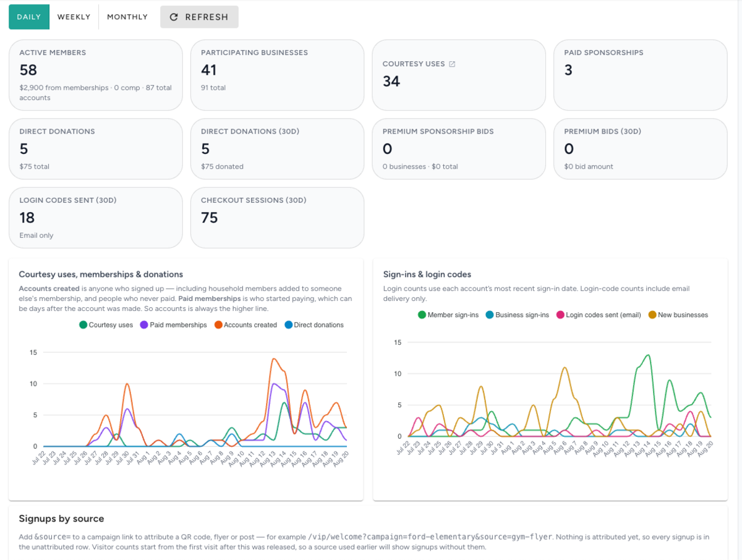Click the value 34 under Courtesy Uses
The width and height of the screenshot is (742, 560).
click(x=391, y=81)
